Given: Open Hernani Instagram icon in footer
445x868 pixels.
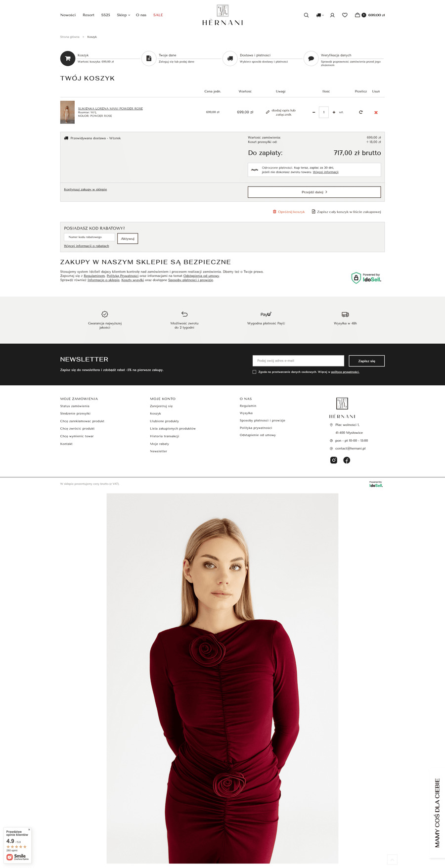Looking at the screenshot, I should pos(334,460).
